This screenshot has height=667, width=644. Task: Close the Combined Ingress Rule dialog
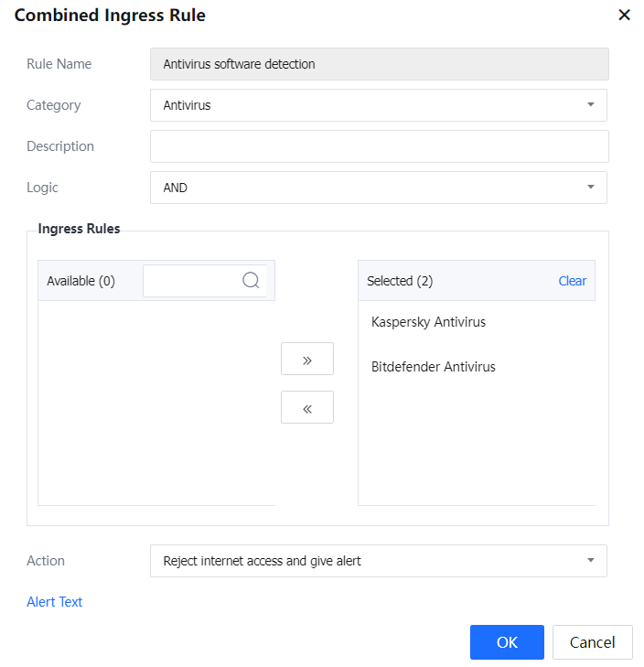click(x=624, y=15)
